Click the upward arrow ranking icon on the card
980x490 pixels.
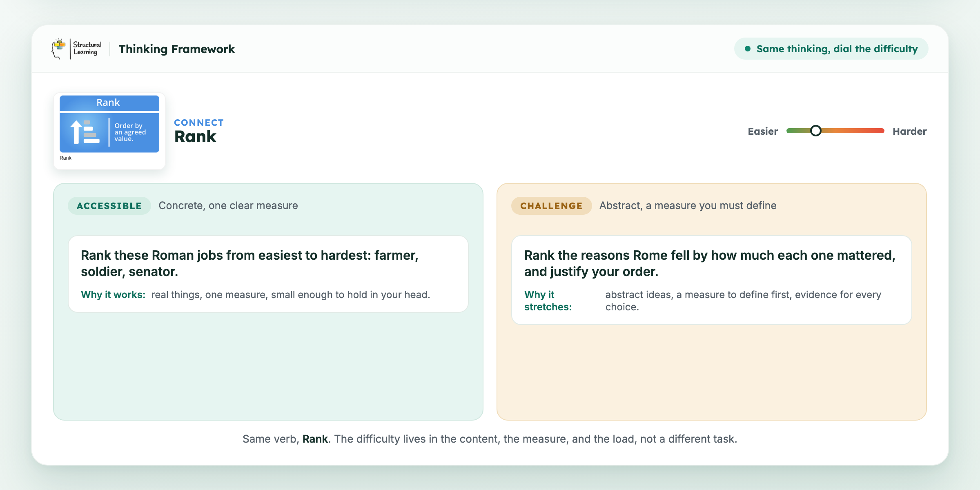point(85,132)
